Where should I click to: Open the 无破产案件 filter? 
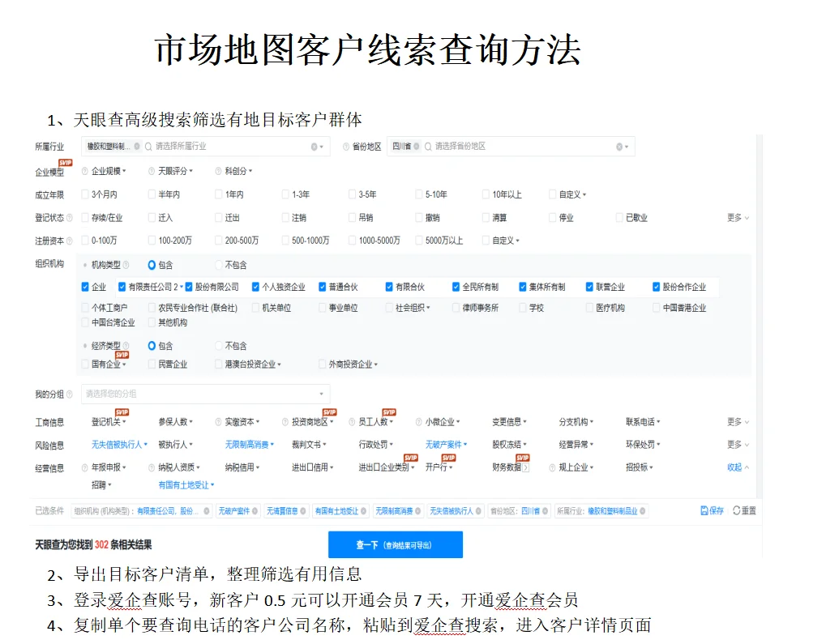tap(446, 445)
